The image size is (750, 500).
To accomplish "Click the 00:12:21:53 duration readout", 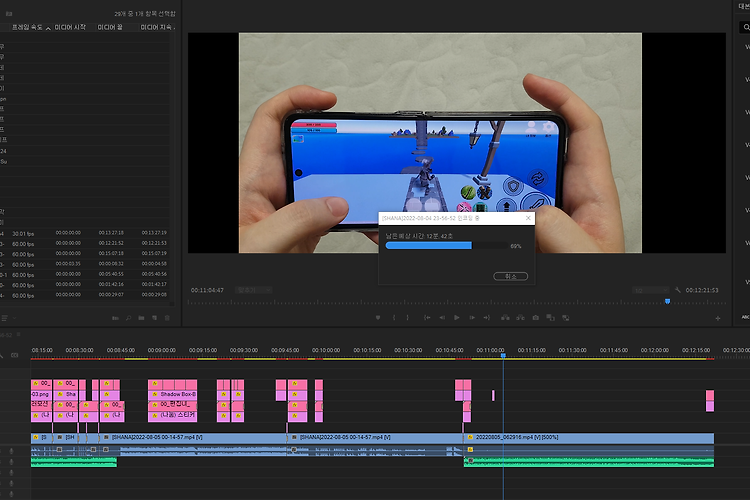I will pyautogui.click(x=702, y=290).
